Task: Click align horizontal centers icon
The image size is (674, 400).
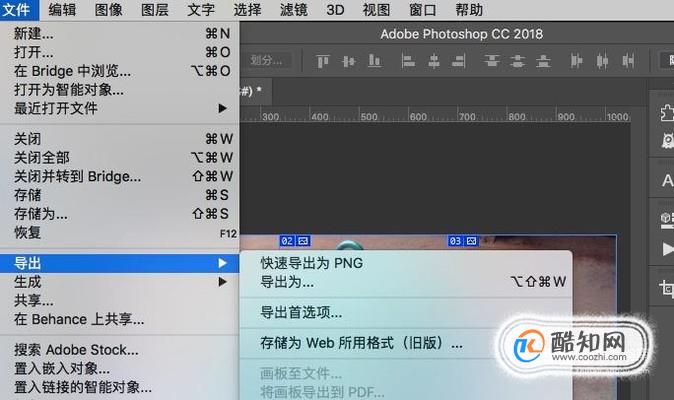Action: 434,61
